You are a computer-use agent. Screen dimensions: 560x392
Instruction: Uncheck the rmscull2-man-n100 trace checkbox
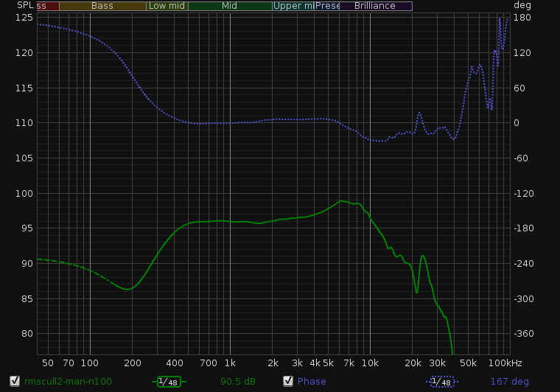15,381
